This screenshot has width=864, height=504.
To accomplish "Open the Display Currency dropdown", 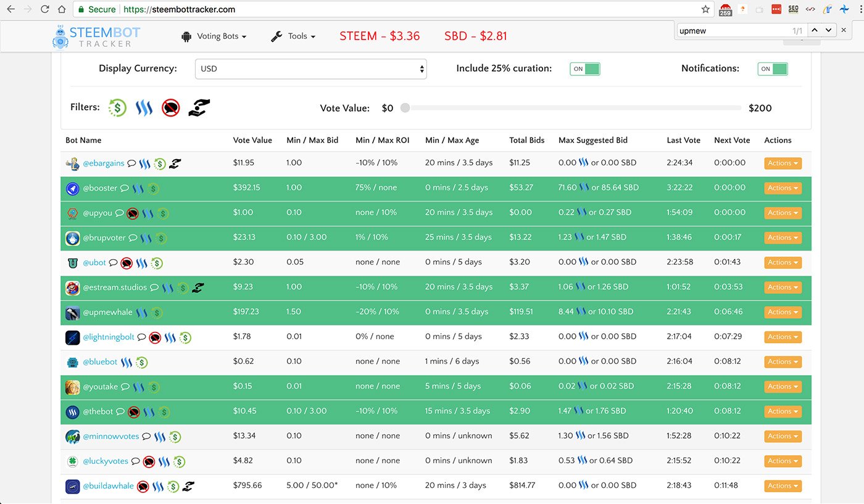I will [x=310, y=68].
